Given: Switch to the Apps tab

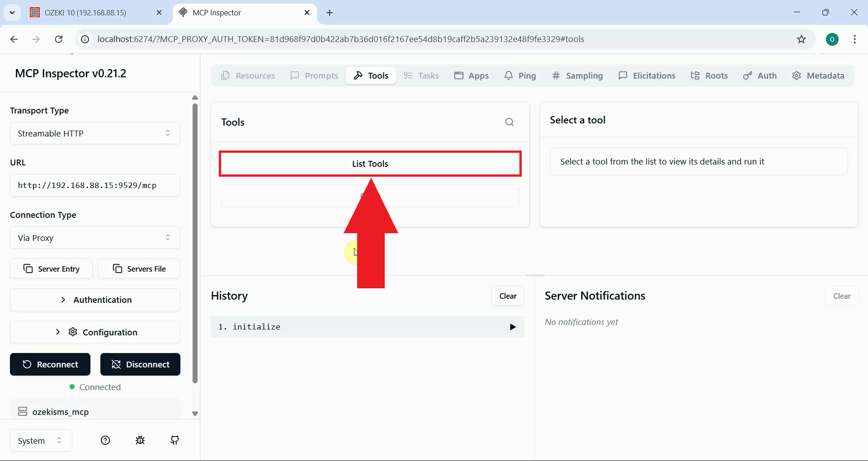Looking at the screenshot, I should (x=472, y=75).
